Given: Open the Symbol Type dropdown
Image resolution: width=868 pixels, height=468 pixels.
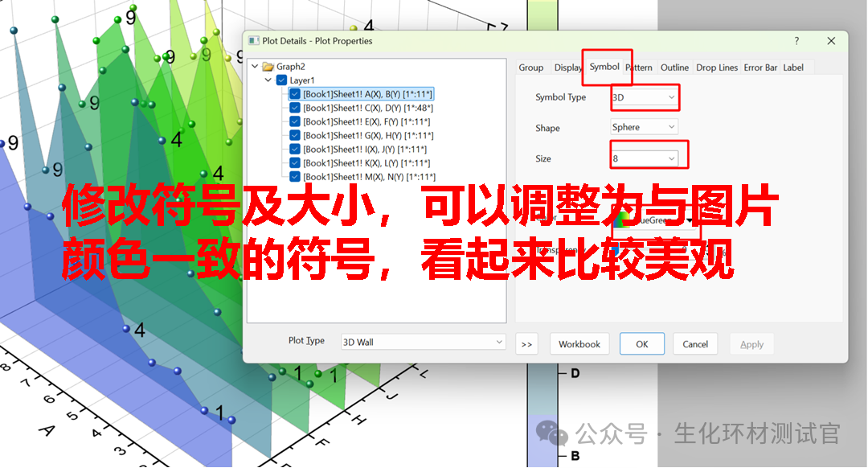Looking at the screenshot, I should pyautogui.click(x=645, y=97).
